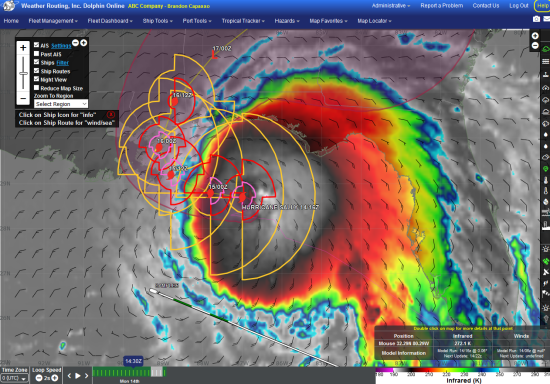Viewport: 550px width, 384px height.
Task: Open the Fleet Management menu
Action: click(x=53, y=21)
